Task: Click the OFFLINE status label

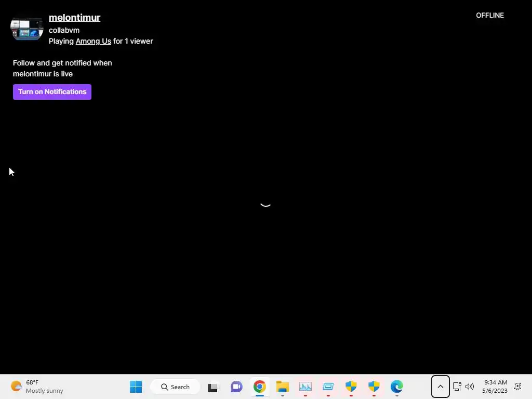Action: pos(489,15)
